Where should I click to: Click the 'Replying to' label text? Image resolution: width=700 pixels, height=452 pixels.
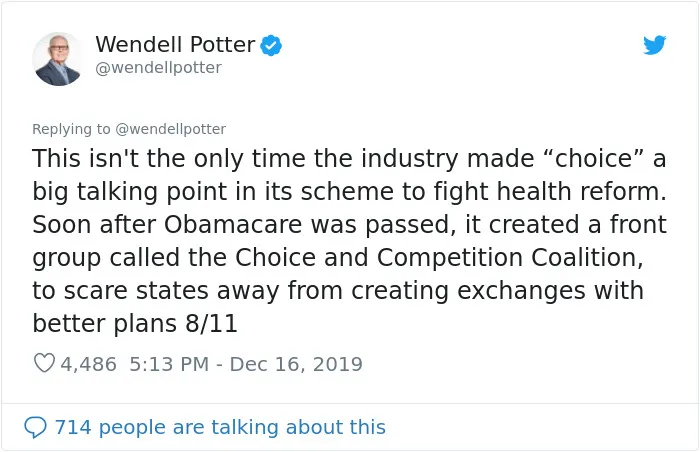(71, 129)
